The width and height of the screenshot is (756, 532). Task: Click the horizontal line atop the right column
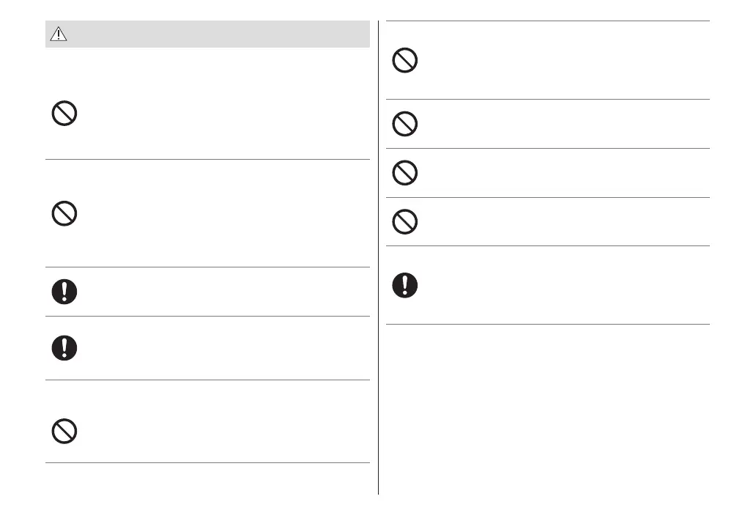pos(548,21)
